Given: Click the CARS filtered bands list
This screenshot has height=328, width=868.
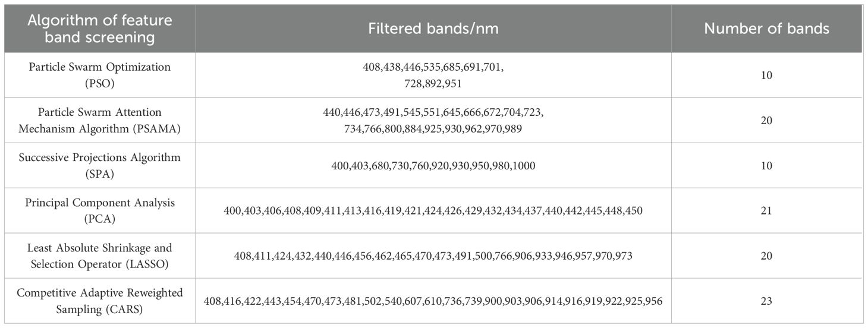Looking at the screenshot, I should click(433, 301).
